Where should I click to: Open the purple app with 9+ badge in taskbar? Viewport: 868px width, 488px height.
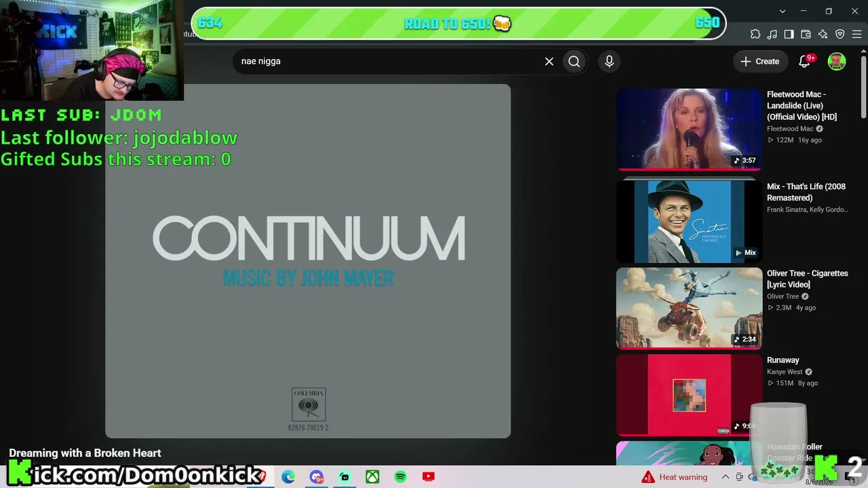point(317,477)
